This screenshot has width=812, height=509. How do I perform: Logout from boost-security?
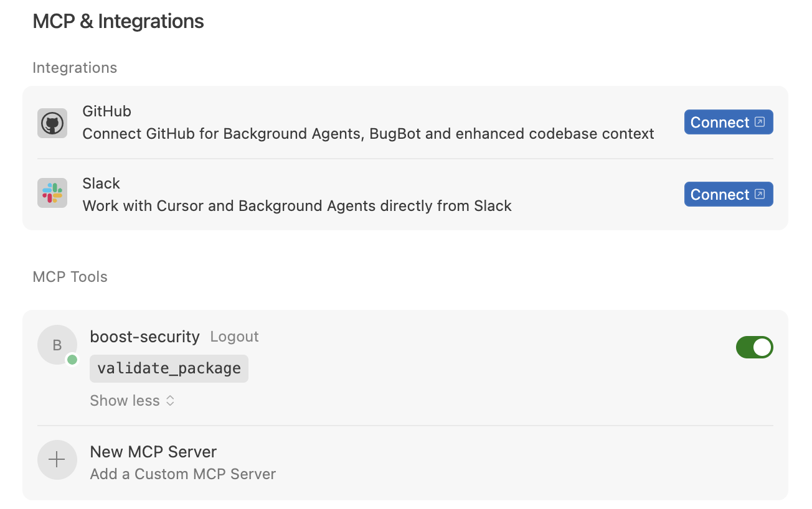click(234, 336)
